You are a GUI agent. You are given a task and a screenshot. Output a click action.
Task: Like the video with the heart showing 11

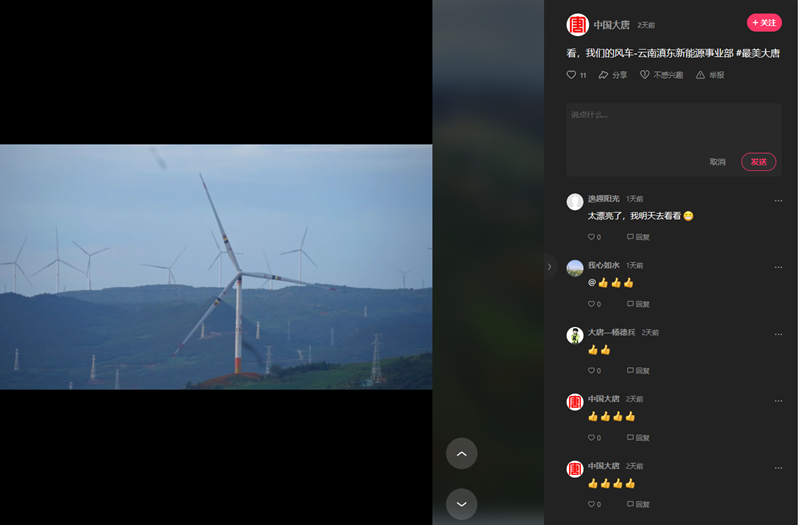coord(572,75)
